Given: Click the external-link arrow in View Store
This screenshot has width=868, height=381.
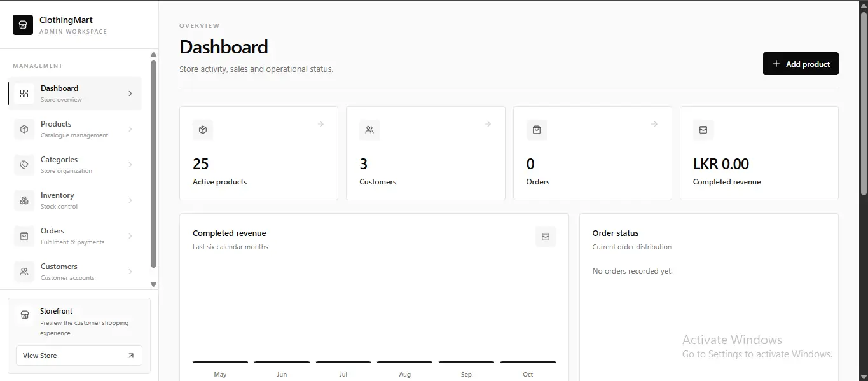Looking at the screenshot, I should click(131, 356).
